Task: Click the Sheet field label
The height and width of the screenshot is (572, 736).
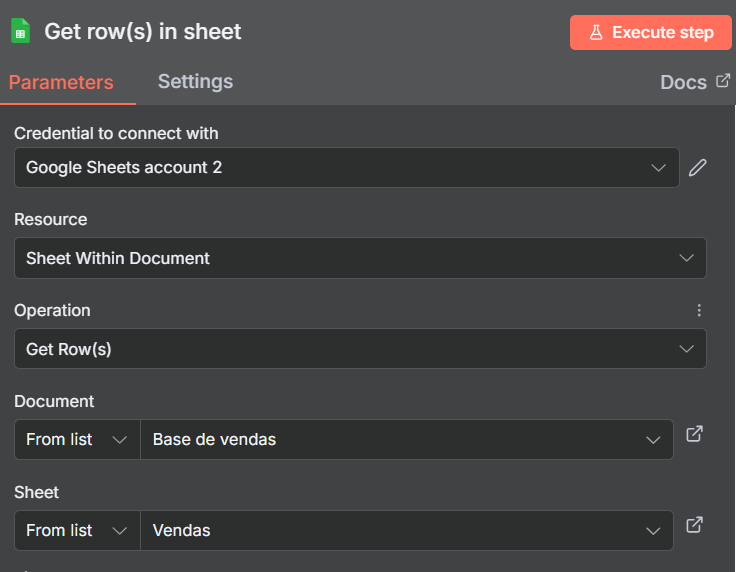Action: click(x=37, y=493)
